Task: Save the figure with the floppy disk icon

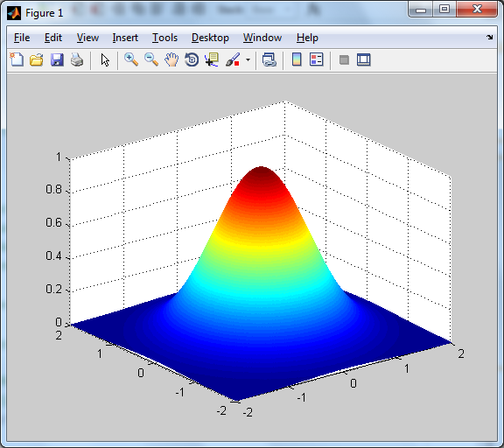Action: click(57, 59)
